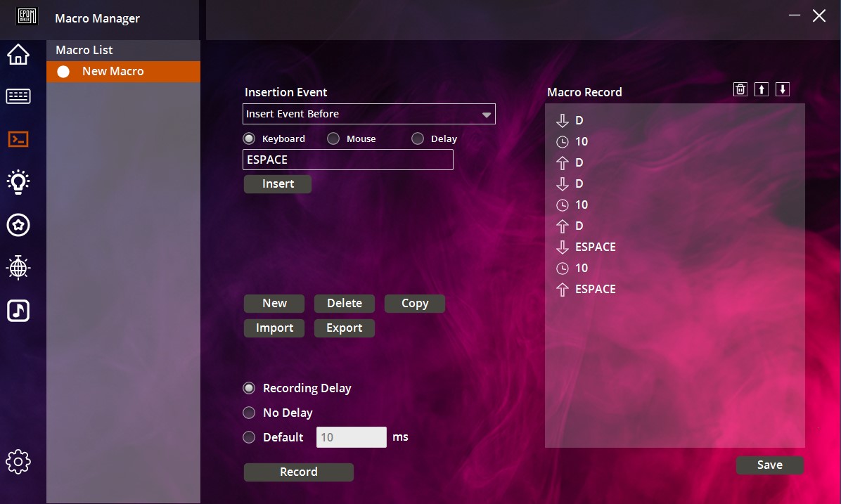Select the Macro Manager terminal icon

pos(18,139)
